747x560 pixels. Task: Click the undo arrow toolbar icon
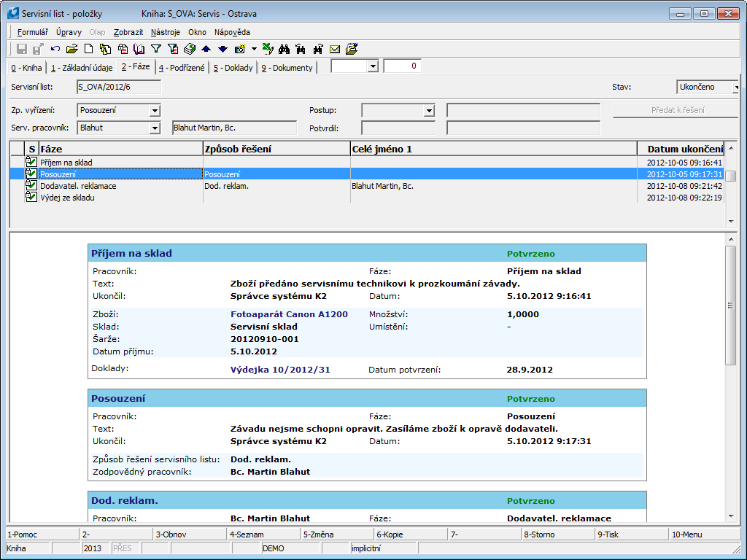point(55,49)
